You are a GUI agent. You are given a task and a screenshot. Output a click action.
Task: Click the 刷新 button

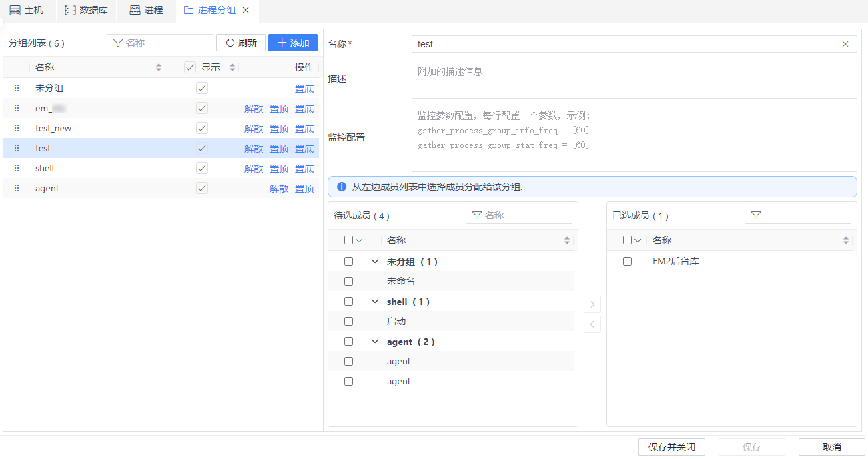click(241, 43)
